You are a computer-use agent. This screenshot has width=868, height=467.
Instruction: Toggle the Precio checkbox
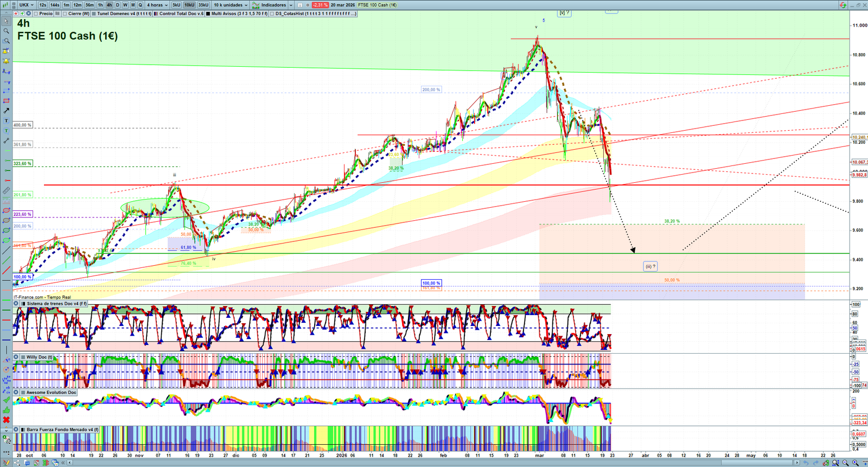(36, 14)
